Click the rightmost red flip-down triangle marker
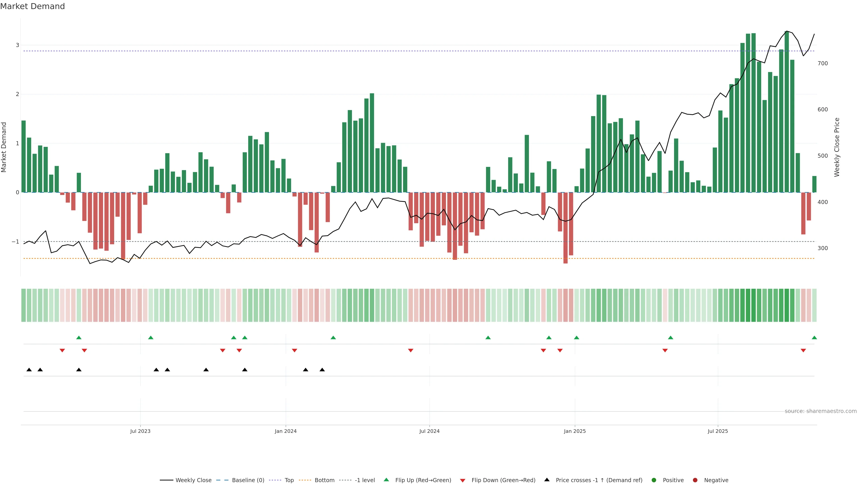The image size is (868, 488). click(x=803, y=351)
